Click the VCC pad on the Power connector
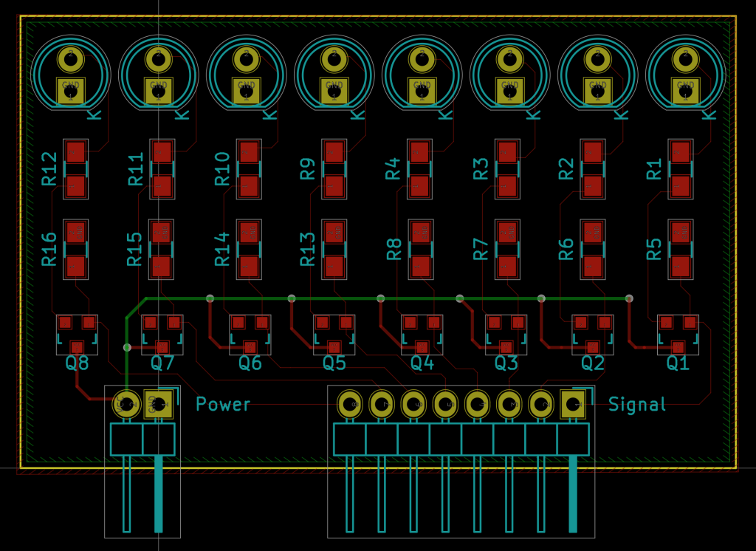The height and width of the screenshot is (551, 756). 126,403
